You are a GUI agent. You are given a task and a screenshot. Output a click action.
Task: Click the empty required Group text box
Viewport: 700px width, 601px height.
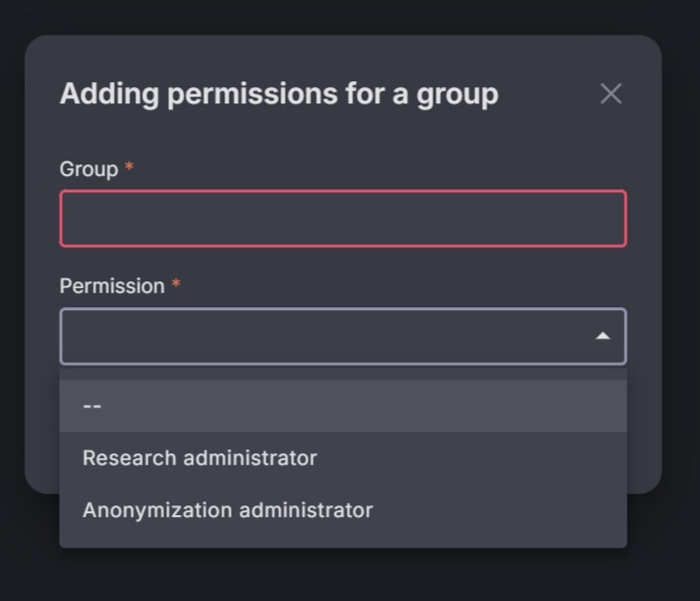[x=343, y=218]
